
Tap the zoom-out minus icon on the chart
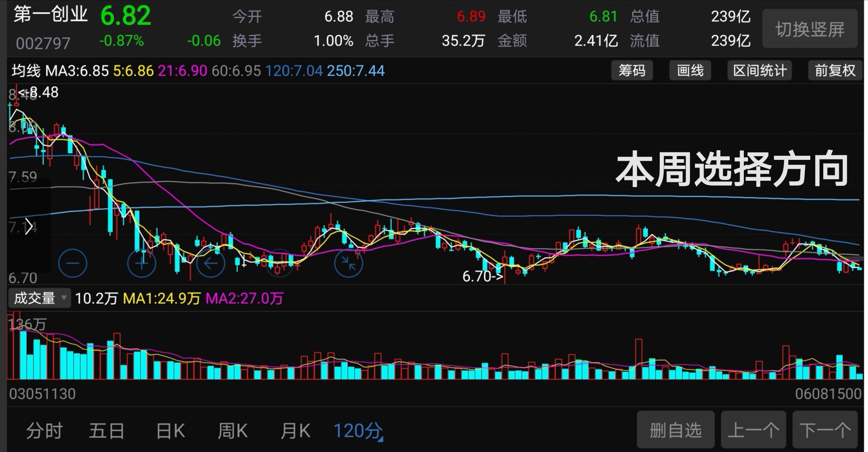pos(73,262)
